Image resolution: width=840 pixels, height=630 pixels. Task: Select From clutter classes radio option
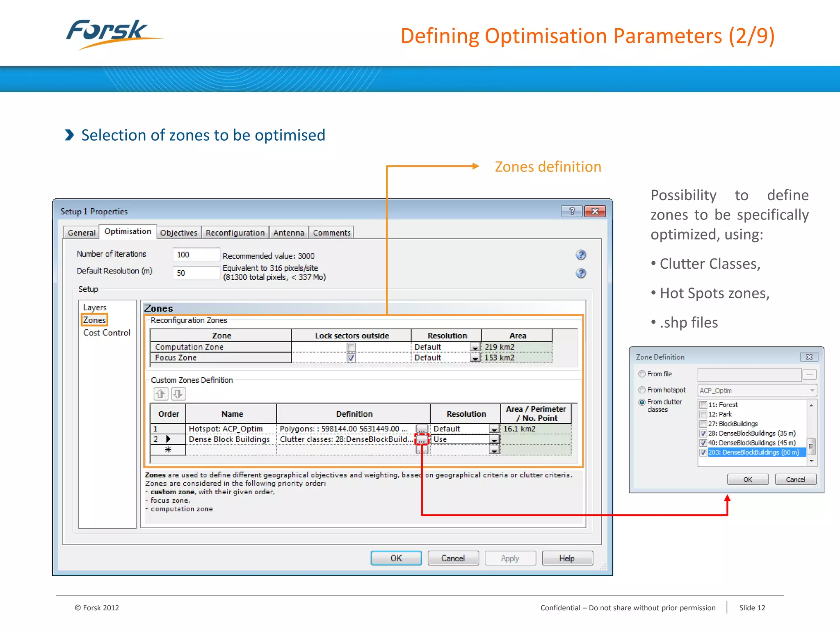click(x=642, y=402)
